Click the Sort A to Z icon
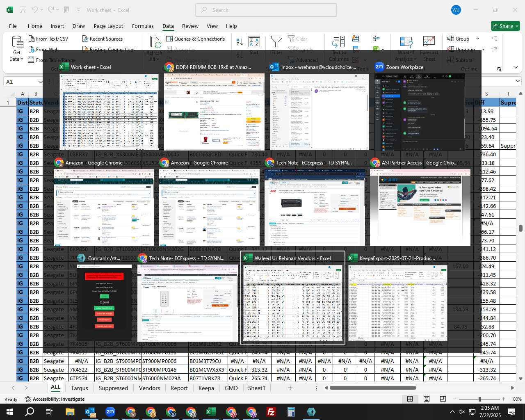The image size is (525, 420). pyautogui.click(x=240, y=42)
